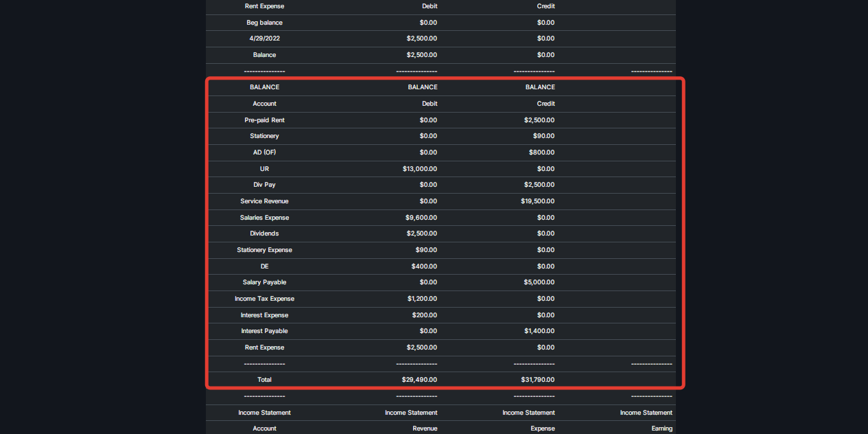
Task: Click the UR debit amount $13,000.00
Action: click(x=419, y=169)
